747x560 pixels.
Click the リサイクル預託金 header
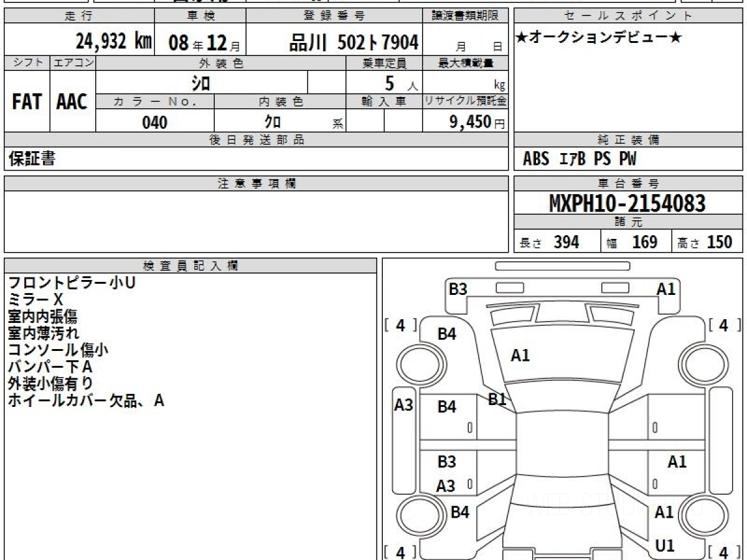(x=466, y=102)
